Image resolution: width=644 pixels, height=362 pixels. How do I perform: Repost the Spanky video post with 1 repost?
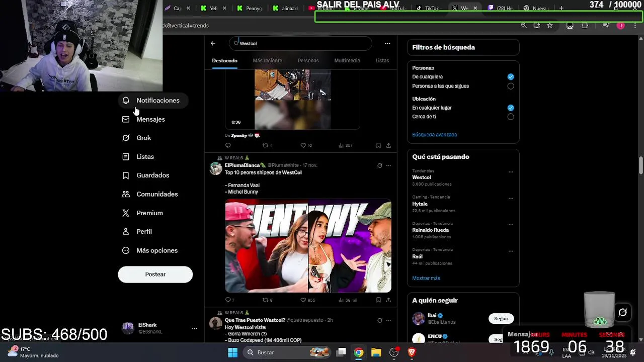click(267, 145)
